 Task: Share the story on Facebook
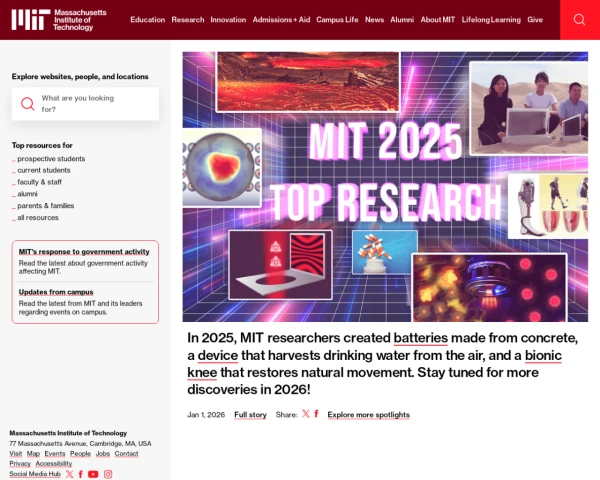[317, 414]
